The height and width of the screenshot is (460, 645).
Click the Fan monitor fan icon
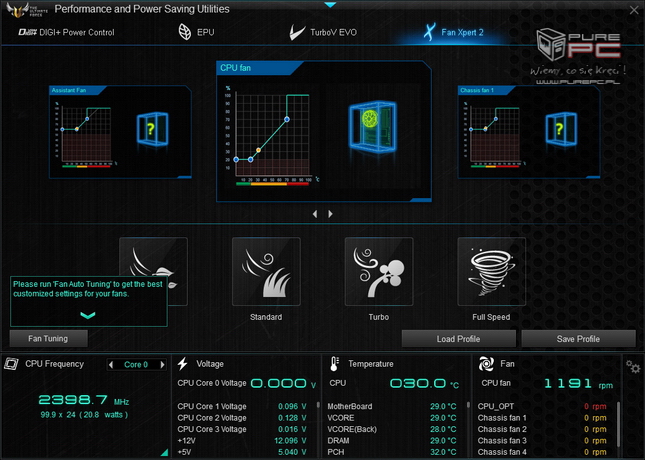pos(486,364)
